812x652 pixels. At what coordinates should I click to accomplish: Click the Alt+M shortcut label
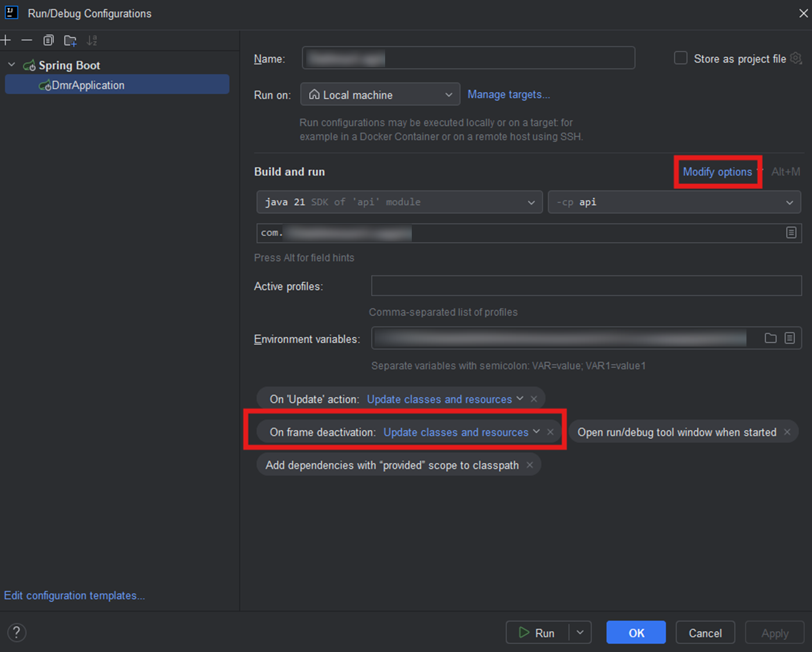coord(785,172)
